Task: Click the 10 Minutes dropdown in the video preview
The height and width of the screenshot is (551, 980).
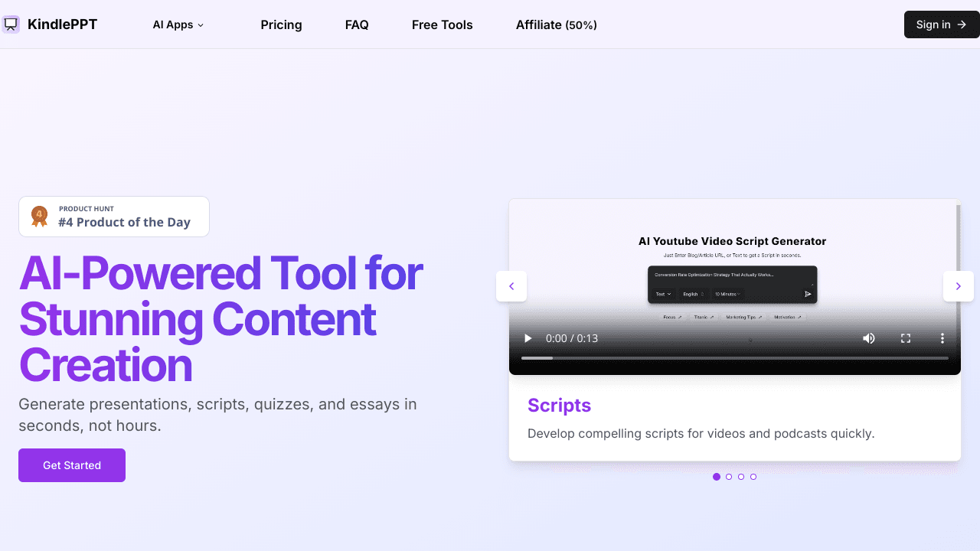Action: point(727,294)
